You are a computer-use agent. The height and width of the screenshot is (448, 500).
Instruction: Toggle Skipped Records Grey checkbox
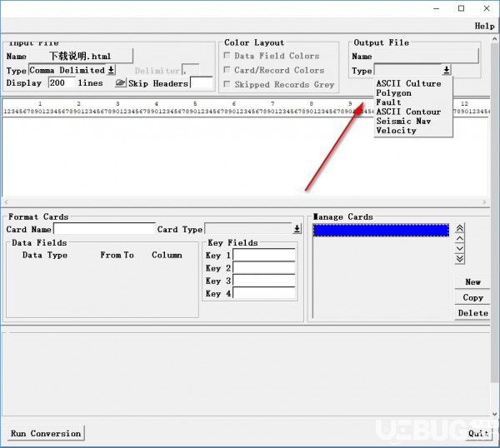tap(227, 84)
